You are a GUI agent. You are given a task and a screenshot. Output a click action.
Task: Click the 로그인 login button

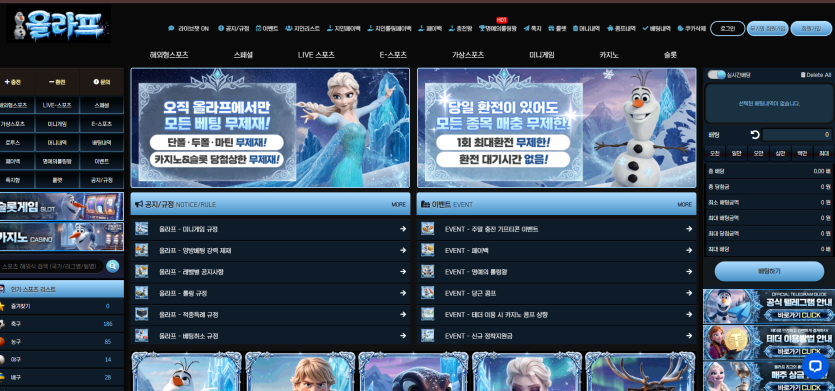(x=727, y=29)
